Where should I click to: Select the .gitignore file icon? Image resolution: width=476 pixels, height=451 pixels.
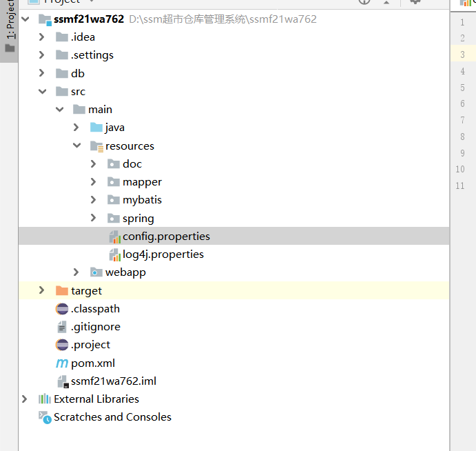coord(62,327)
